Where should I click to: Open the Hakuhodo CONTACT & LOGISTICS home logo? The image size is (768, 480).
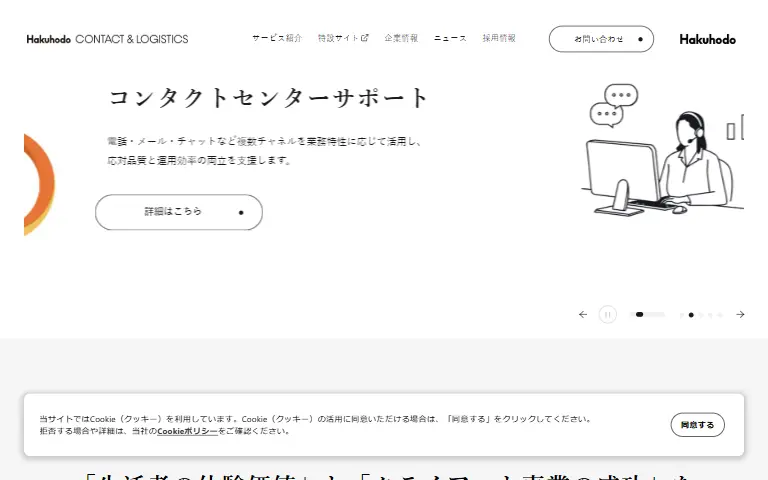(x=107, y=39)
